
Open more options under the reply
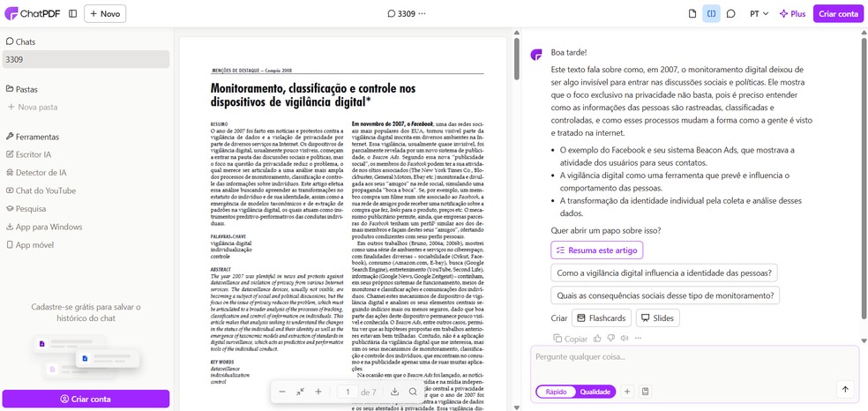[639, 338]
